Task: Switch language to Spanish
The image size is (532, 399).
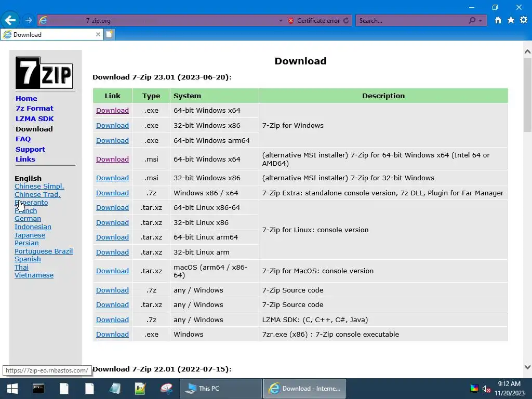Action: coord(28,259)
